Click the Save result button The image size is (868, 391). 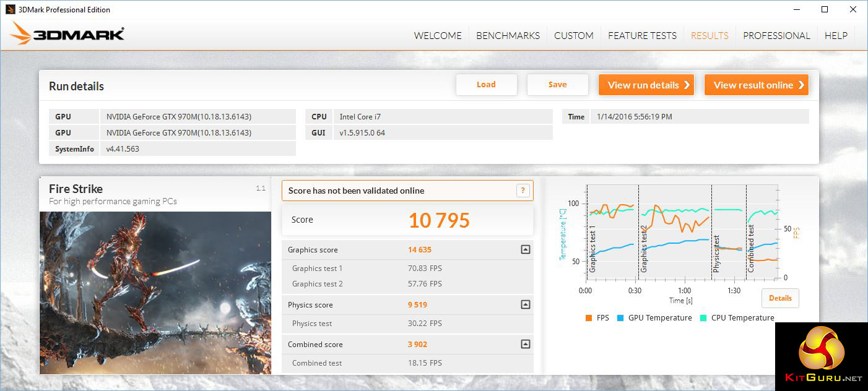coord(557,85)
